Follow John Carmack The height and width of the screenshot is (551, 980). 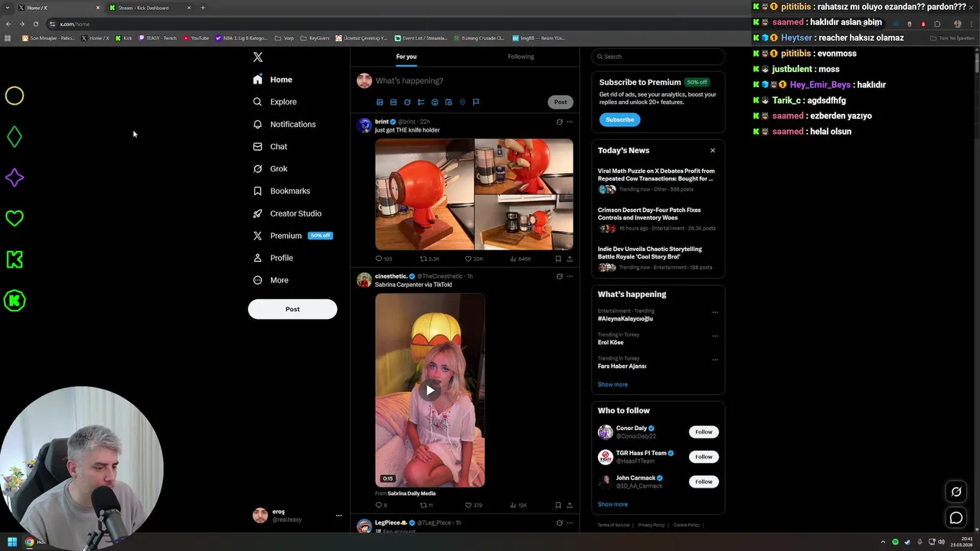click(704, 481)
